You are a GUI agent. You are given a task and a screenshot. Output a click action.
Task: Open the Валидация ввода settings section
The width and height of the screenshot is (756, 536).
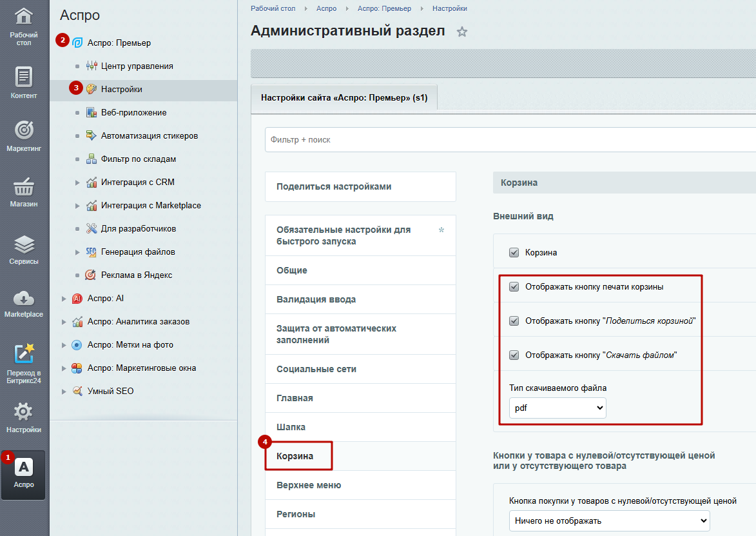[x=360, y=299]
